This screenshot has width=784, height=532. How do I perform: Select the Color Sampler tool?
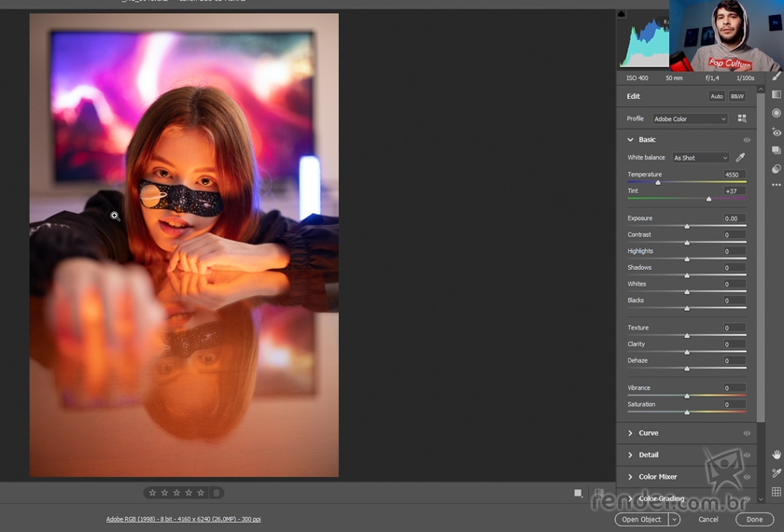coord(776,473)
